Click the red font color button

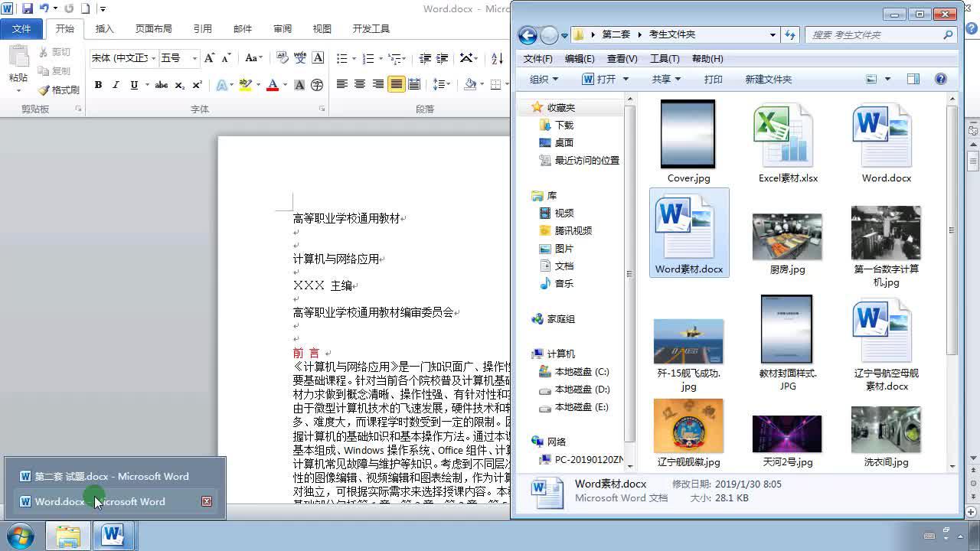[x=272, y=85]
